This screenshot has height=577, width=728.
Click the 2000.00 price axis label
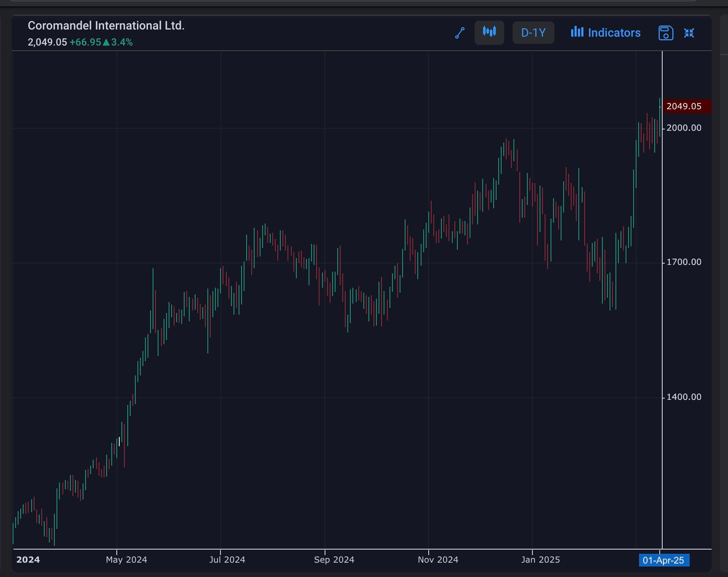point(684,128)
